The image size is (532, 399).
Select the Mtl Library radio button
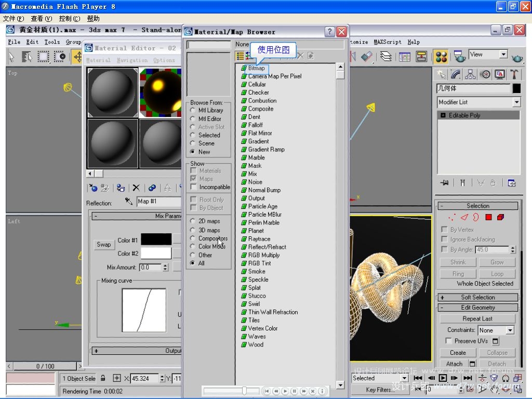tap(193, 110)
